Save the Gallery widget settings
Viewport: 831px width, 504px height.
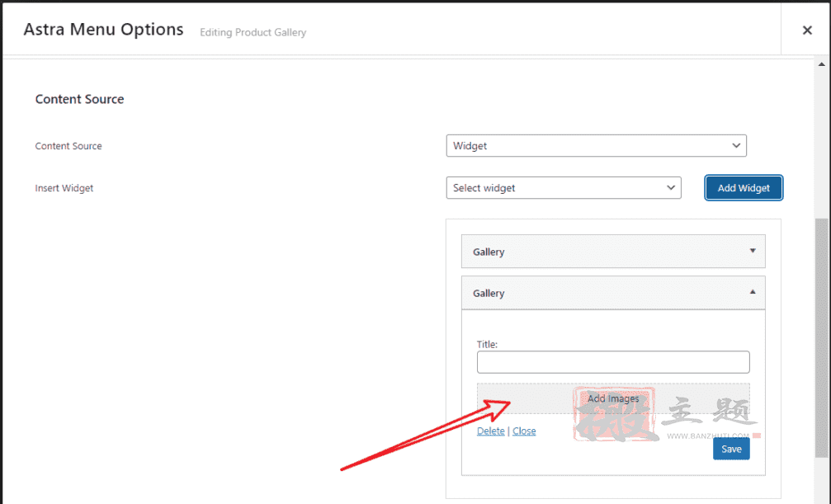point(731,449)
